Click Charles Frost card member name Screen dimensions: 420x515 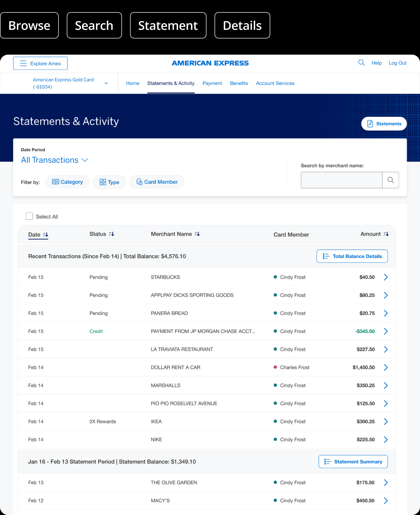pos(295,368)
